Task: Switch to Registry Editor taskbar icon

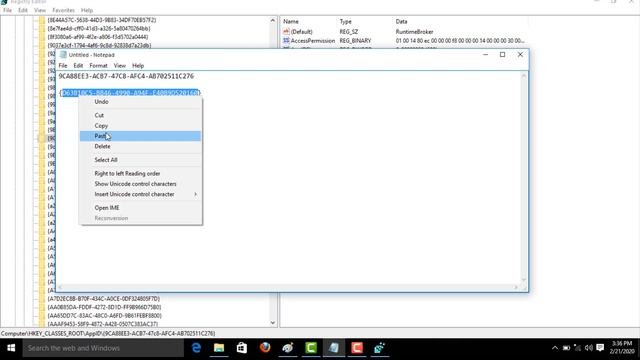Action: (380, 348)
